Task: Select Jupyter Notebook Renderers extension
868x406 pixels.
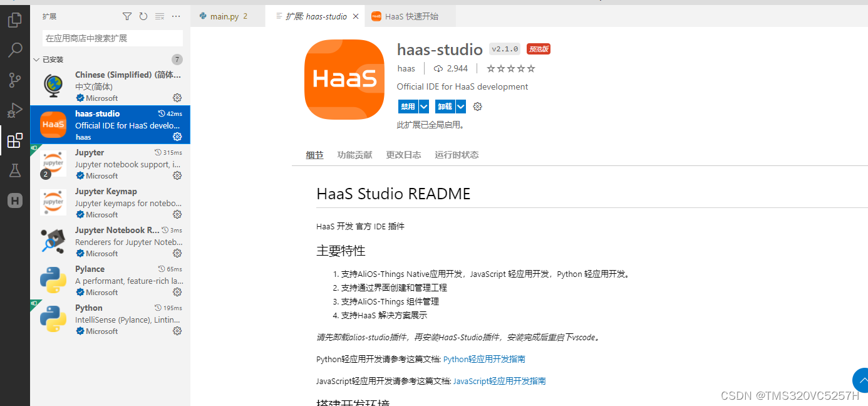Action: coord(110,241)
